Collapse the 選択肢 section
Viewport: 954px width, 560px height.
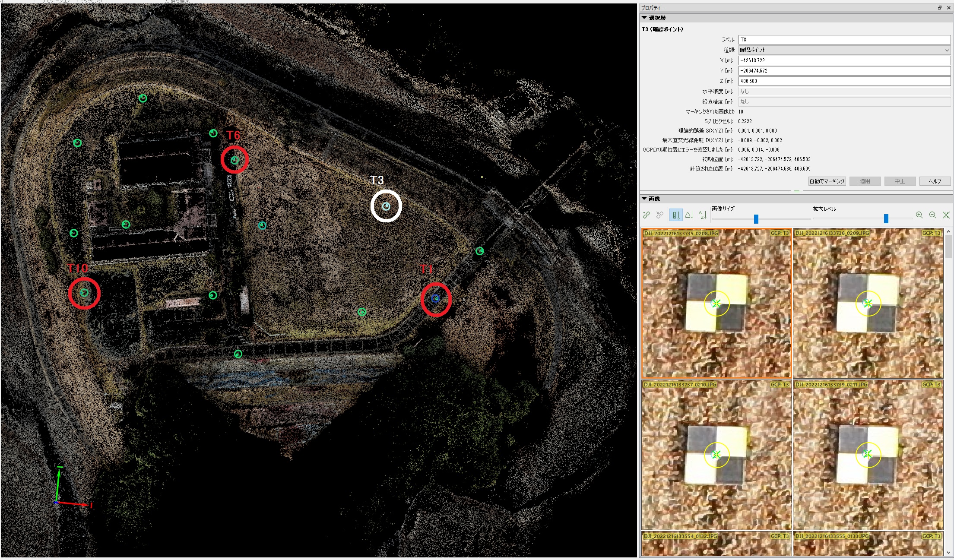(644, 18)
